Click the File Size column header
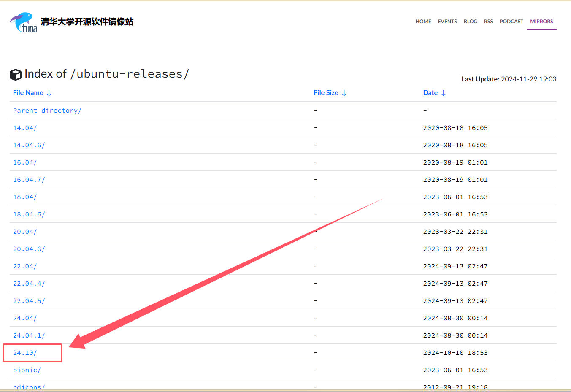The image size is (571, 392). [x=326, y=93]
